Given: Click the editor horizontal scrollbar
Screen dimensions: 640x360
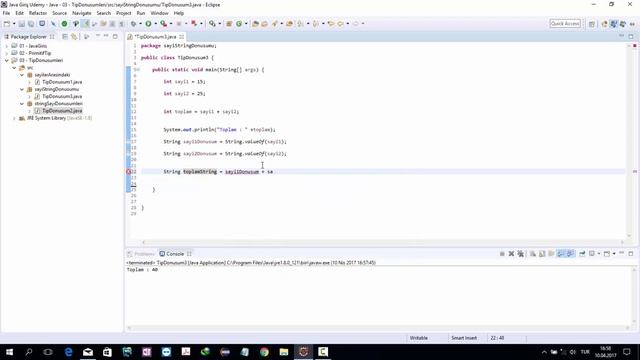Looking at the screenshot, I should point(383,242).
